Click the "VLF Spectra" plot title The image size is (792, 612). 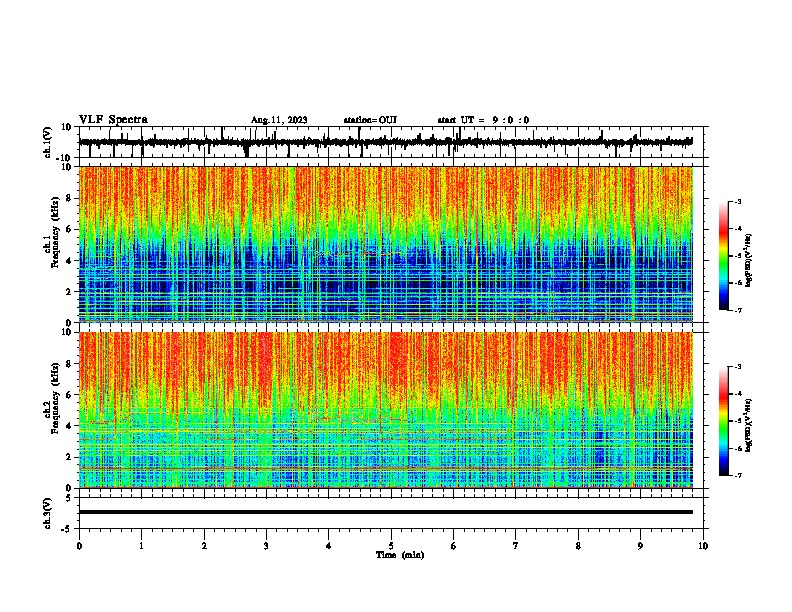pos(113,120)
